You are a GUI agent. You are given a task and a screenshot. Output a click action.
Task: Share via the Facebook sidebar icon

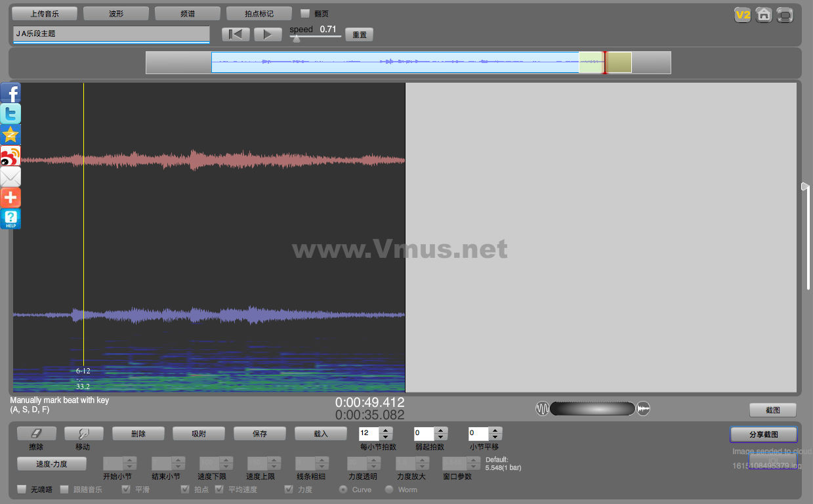10,93
